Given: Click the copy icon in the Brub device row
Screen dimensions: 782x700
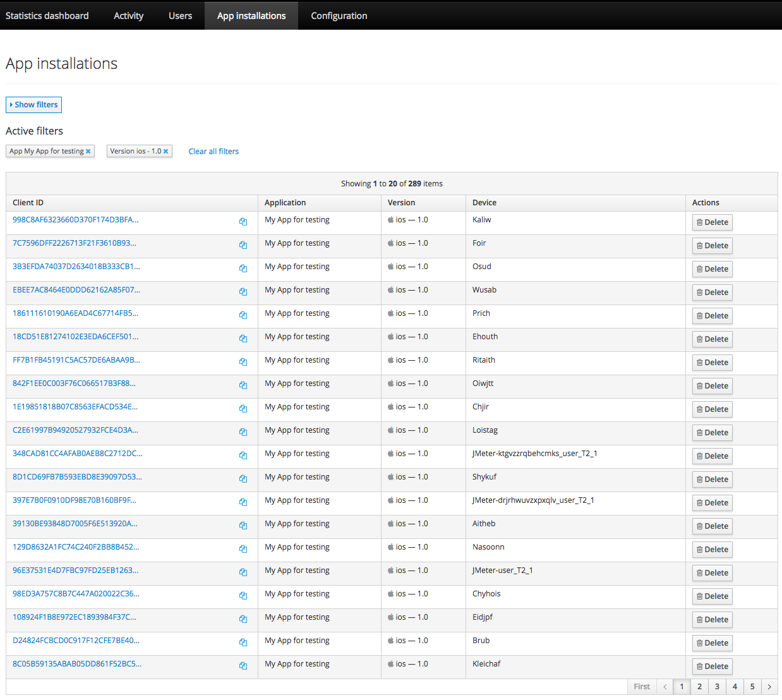Looking at the screenshot, I should (243, 642).
